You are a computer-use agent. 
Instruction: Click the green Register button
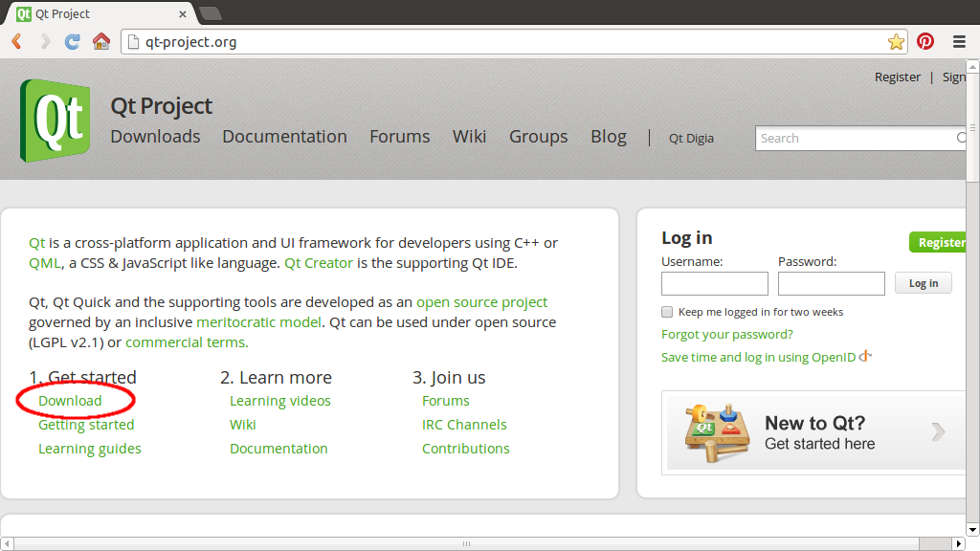(x=938, y=242)
